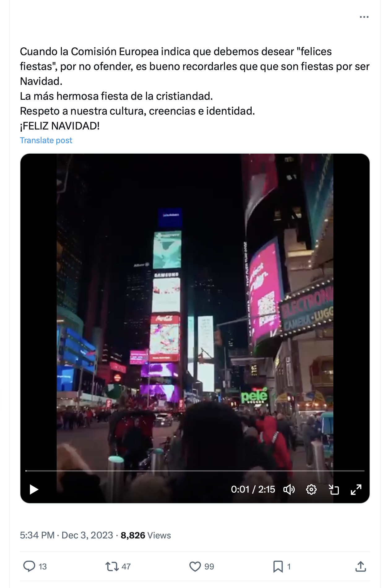390x588 pixels.
Task: Click the reply speech bubble icon
Action: tap(29, 566)
